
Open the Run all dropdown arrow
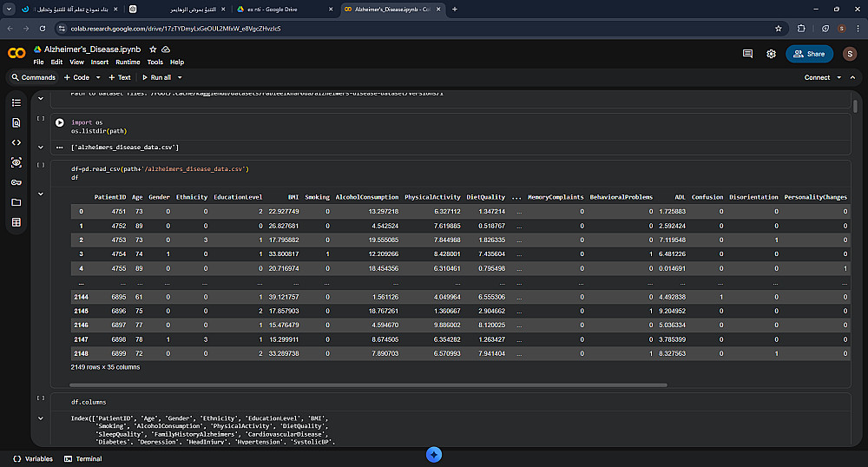pyautogui.click(x=180, y=77)
